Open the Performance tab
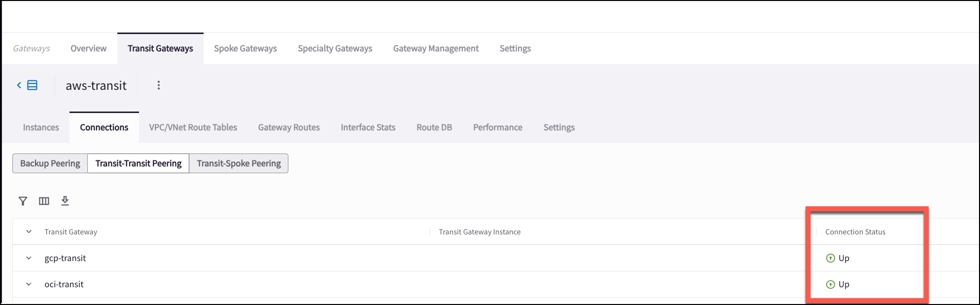This screenshot has height=305, width=980. pos(497,127)
